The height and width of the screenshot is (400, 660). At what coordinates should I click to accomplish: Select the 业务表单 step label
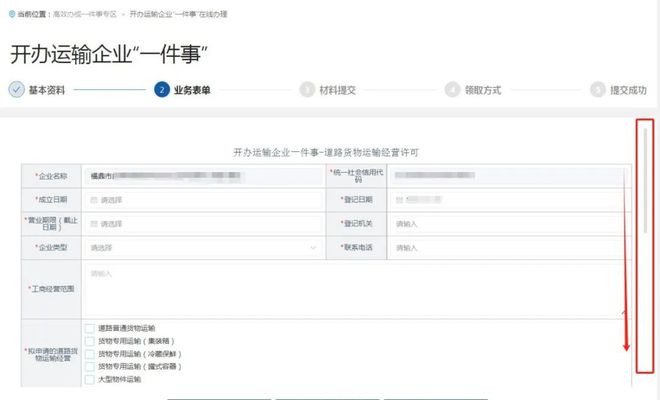pos(192,90)
